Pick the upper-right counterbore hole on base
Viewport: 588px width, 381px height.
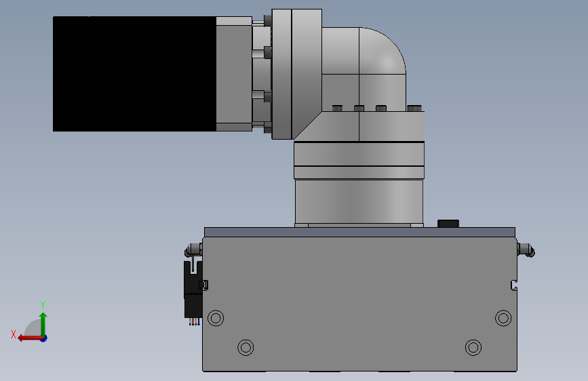503,319
